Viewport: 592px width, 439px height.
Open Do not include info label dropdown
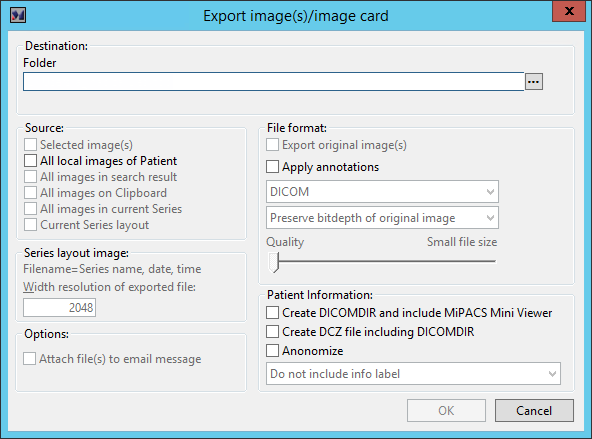(413, 374)
